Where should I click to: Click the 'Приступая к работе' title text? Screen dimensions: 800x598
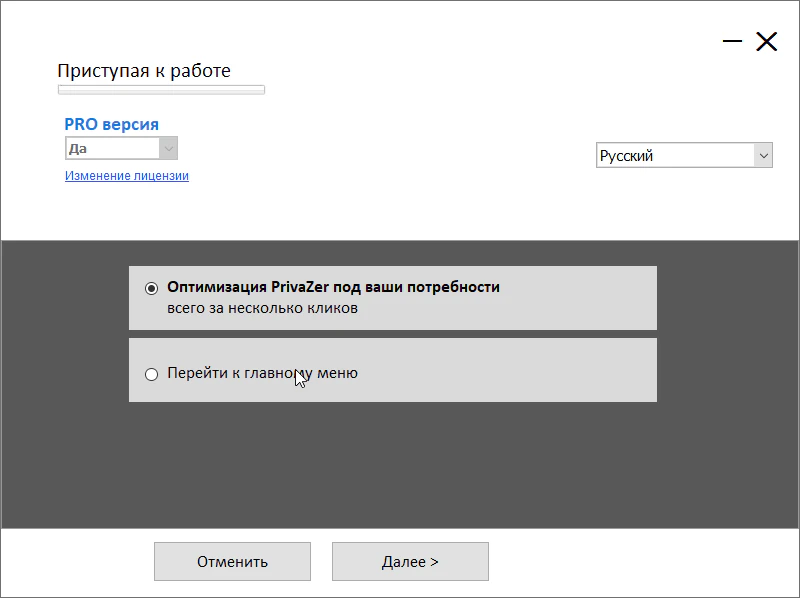click(144, 70)
